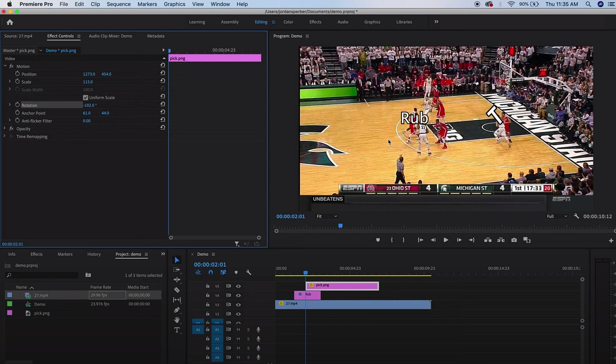Viewport: 616px width, 364px height.
Task: Open timeline display settings wrench
Action: pos(248,272)
